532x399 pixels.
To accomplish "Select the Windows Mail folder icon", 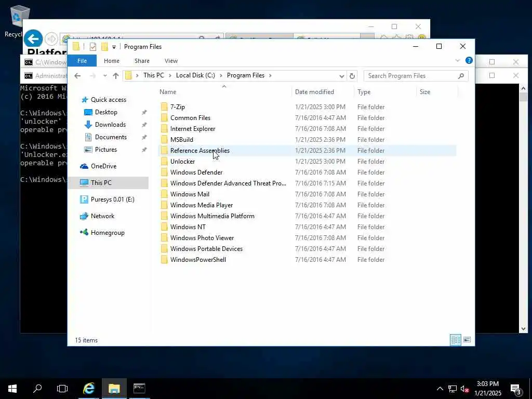I will point(164,194).
